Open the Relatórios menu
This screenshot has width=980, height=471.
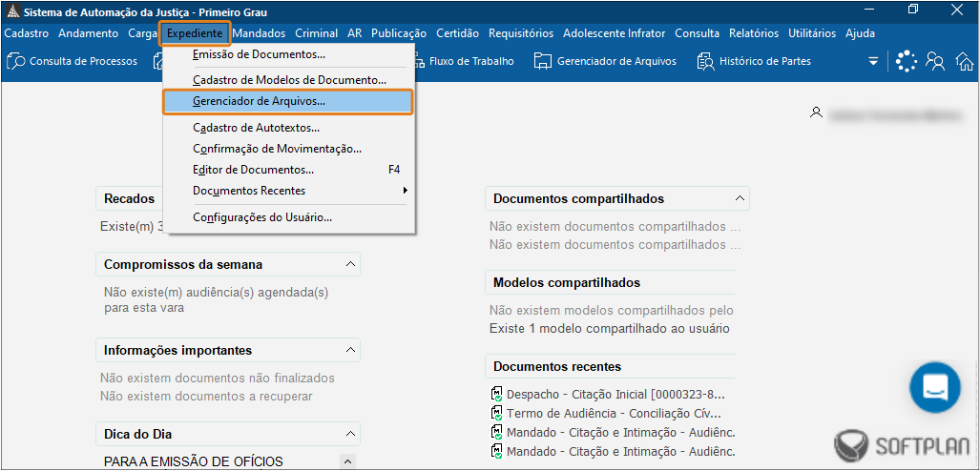[x=754, y=33]
